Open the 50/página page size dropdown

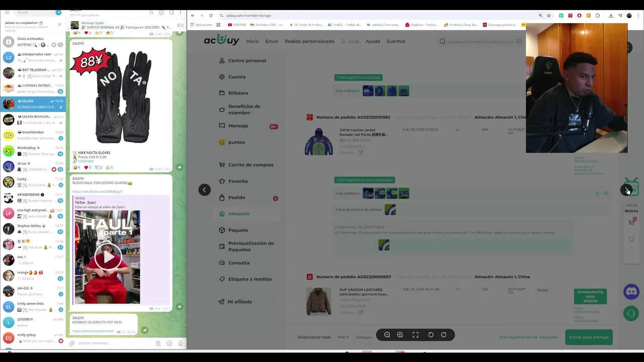coord(364,337)
